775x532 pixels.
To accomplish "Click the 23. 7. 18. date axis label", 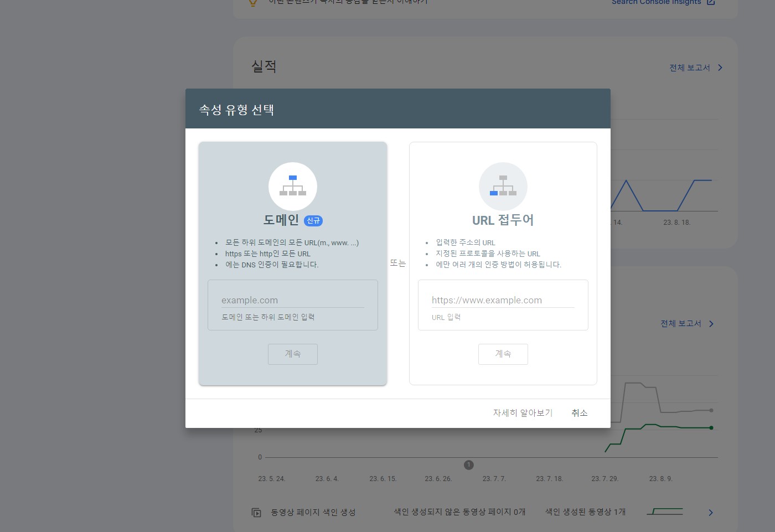I will point(550,479).
